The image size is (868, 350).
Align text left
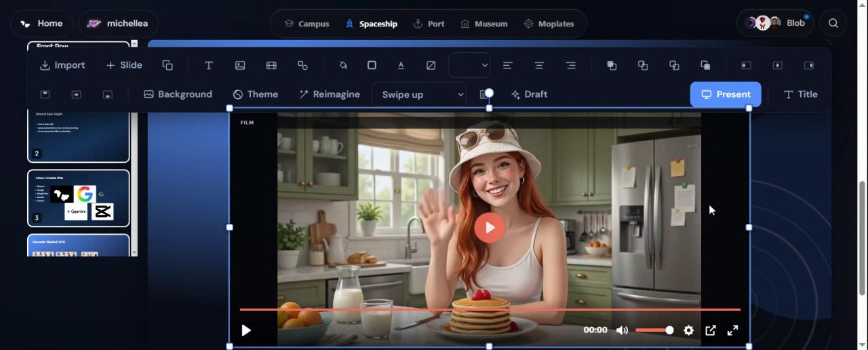508,65
